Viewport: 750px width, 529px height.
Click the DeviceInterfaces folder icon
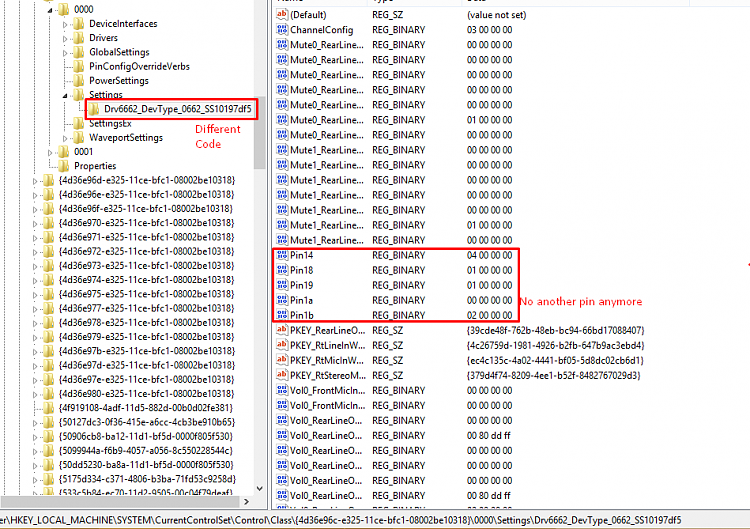pyautogui.click(x=78, y=23)
